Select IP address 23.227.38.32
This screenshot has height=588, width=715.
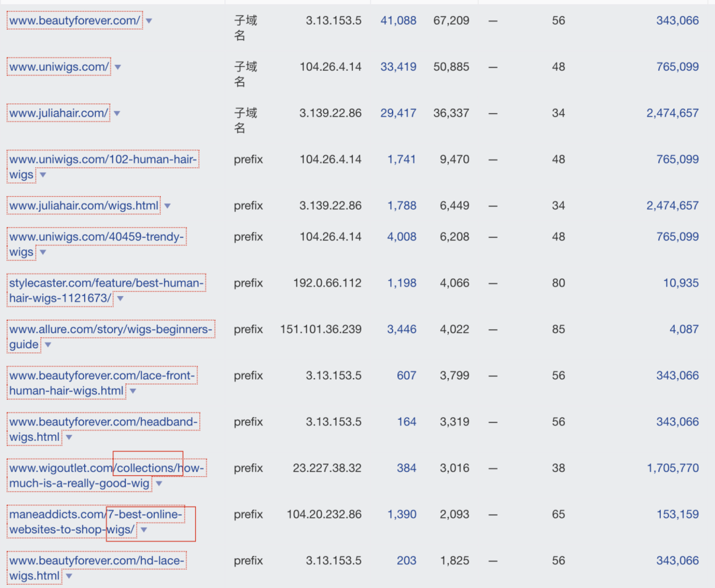point(327,468)
